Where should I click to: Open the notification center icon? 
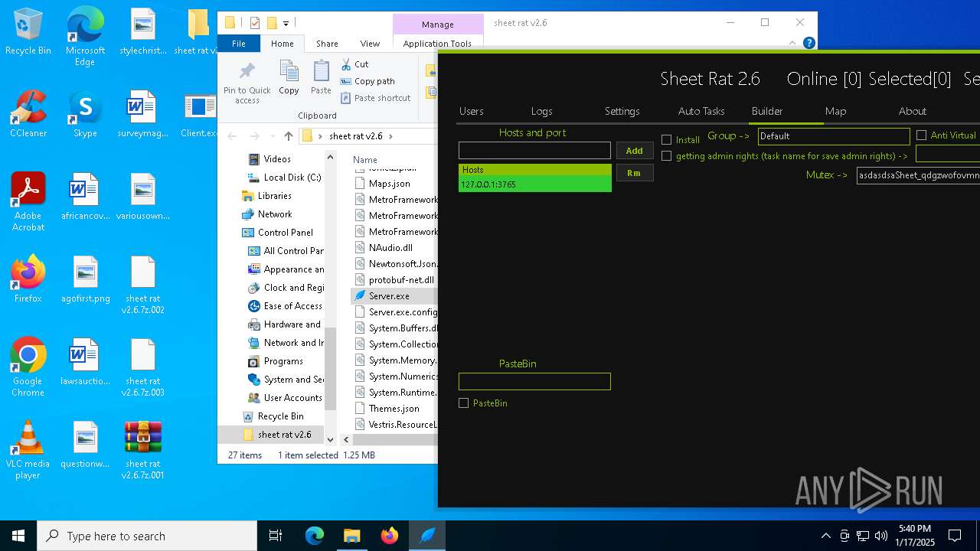click(955, 536)
